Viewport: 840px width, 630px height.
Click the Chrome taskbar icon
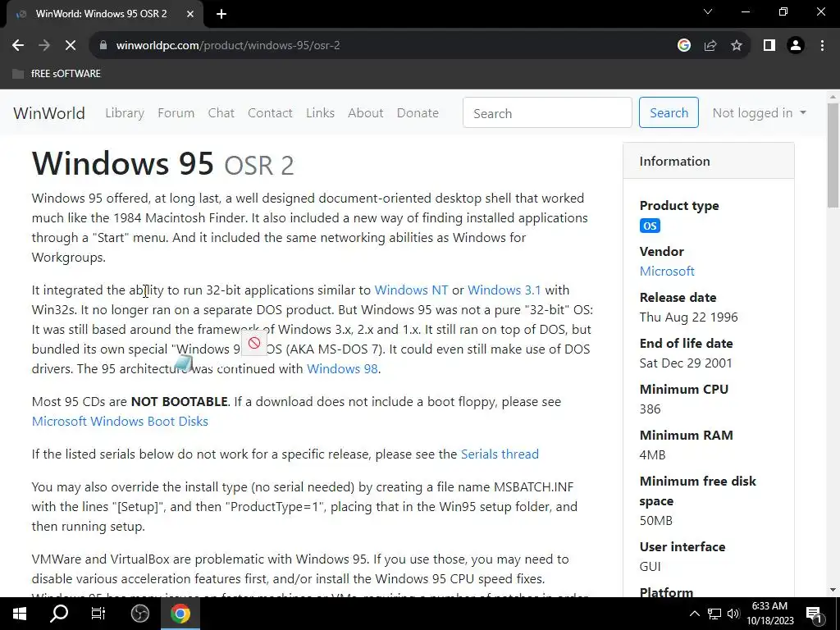pyautogui.click(x=180, y=614)
